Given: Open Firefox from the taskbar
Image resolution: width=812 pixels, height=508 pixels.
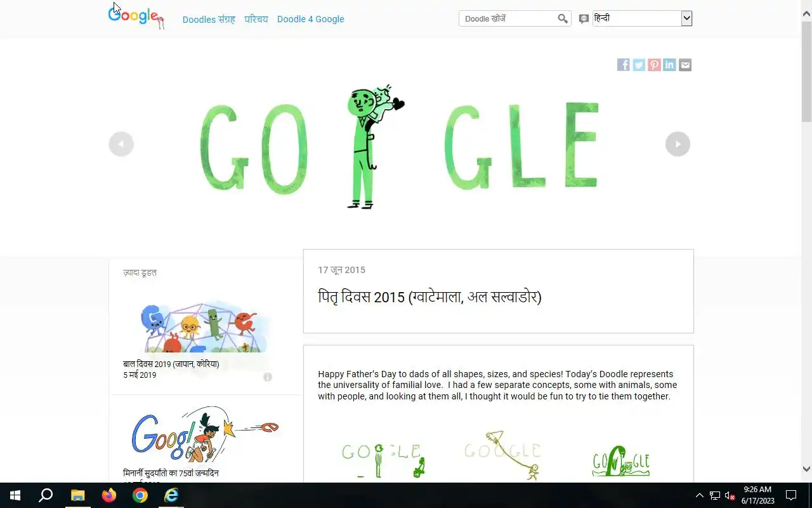Looking at the screenshot, I should [109, 495].
